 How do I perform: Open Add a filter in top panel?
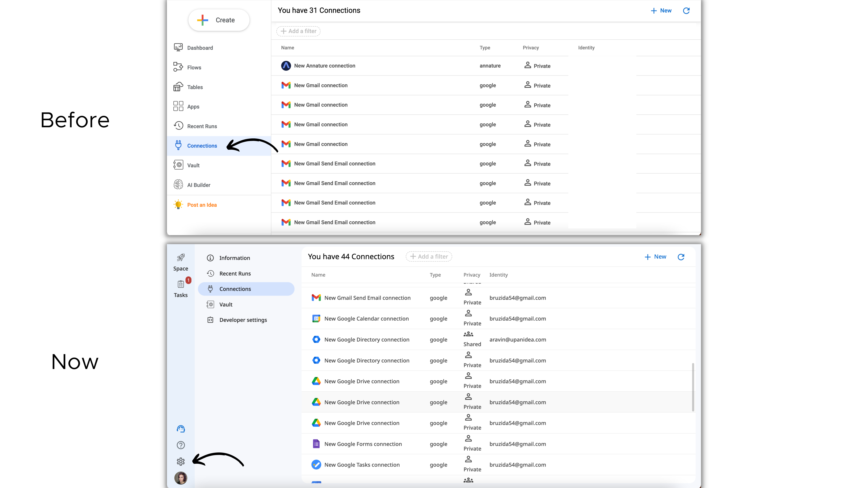[298, 31]
